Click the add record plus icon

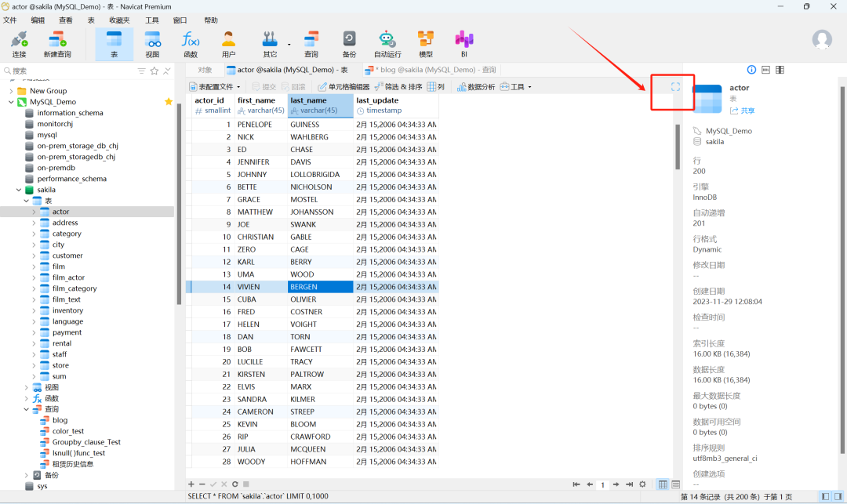191,484
